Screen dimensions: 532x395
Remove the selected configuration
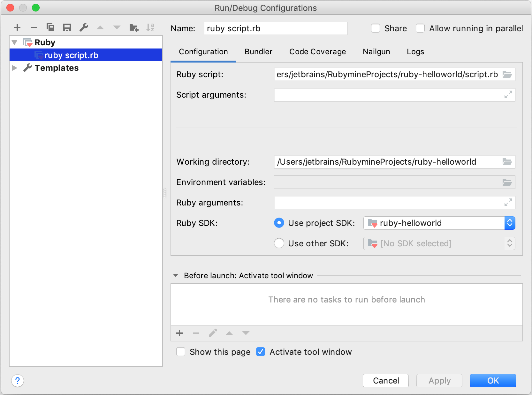click(x=34, y=27)
